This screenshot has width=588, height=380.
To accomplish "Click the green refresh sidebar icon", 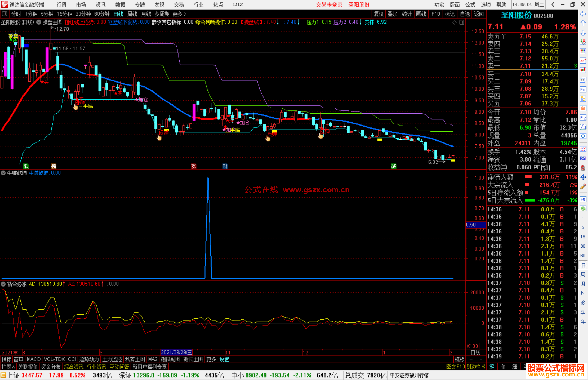I will (583, 209).
